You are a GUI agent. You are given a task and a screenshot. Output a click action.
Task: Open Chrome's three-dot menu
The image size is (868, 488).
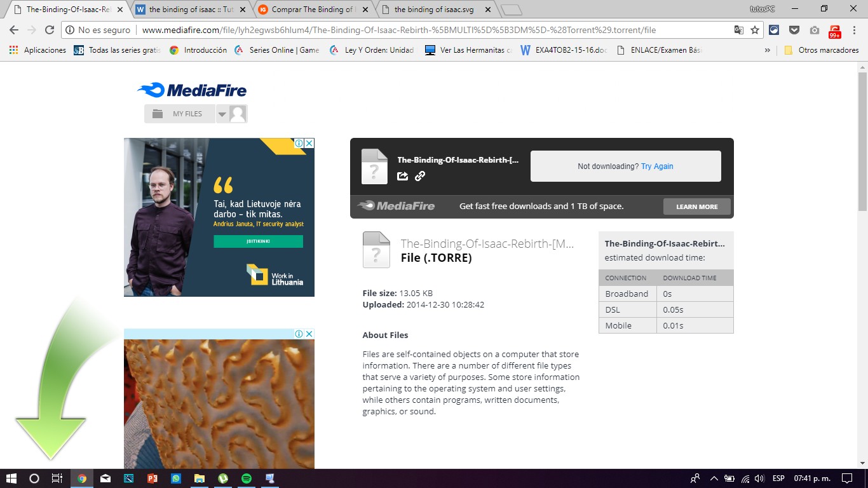coord(855,30)
